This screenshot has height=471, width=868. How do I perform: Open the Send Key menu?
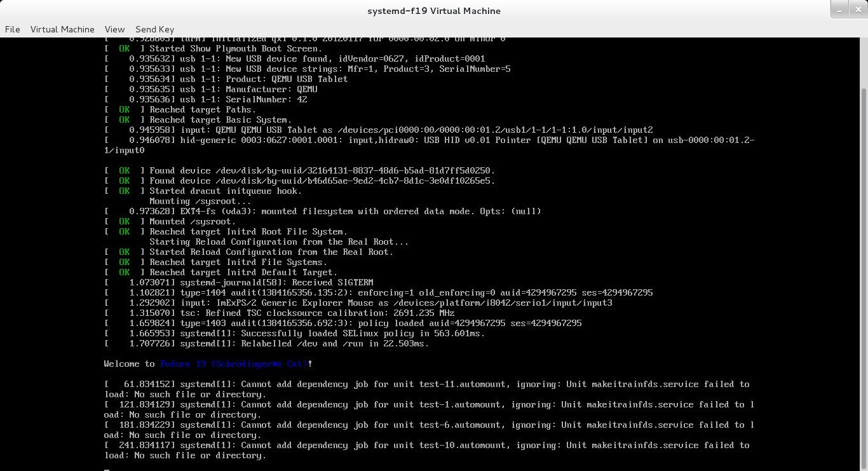154,29
